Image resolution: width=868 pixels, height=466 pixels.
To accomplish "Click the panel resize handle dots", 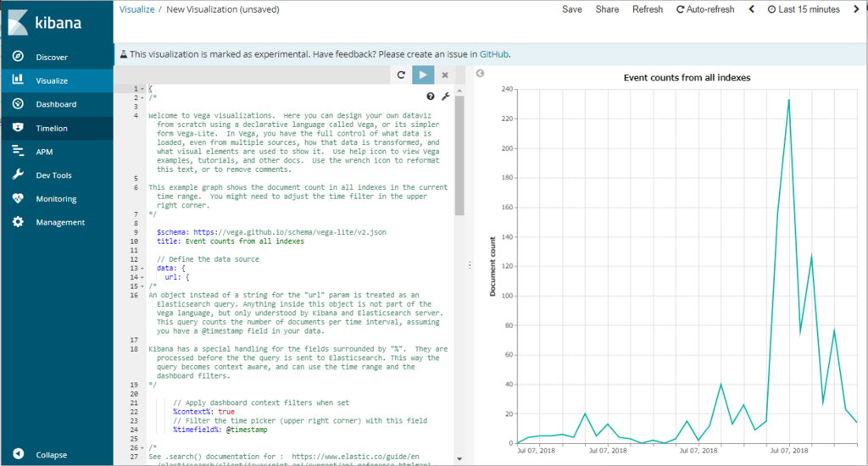I will pyautogui.click(x=470, y=265).
